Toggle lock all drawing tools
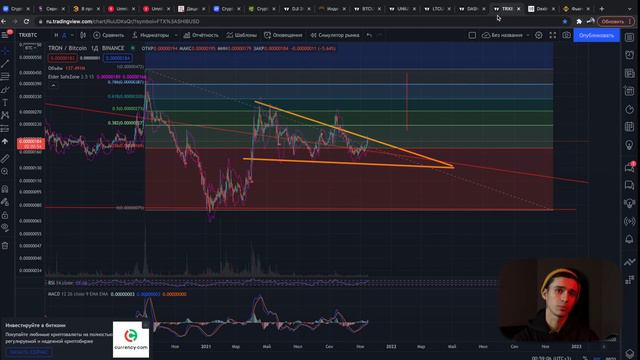Screen dimensions: 640x360 5,215
